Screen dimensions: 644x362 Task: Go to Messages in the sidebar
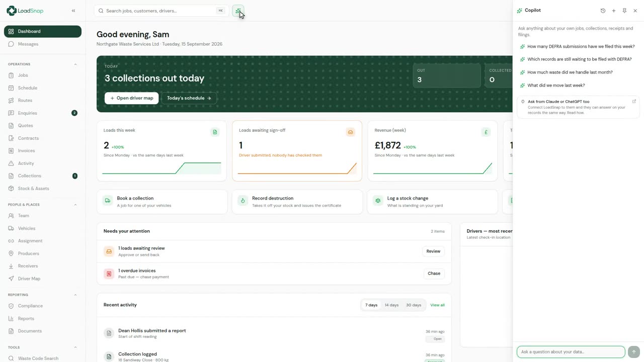coord(43,44)
